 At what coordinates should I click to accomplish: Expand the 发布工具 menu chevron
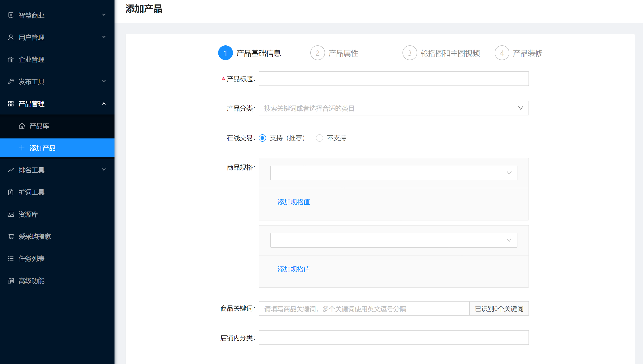pyautogui.click(x=104, y=81)
